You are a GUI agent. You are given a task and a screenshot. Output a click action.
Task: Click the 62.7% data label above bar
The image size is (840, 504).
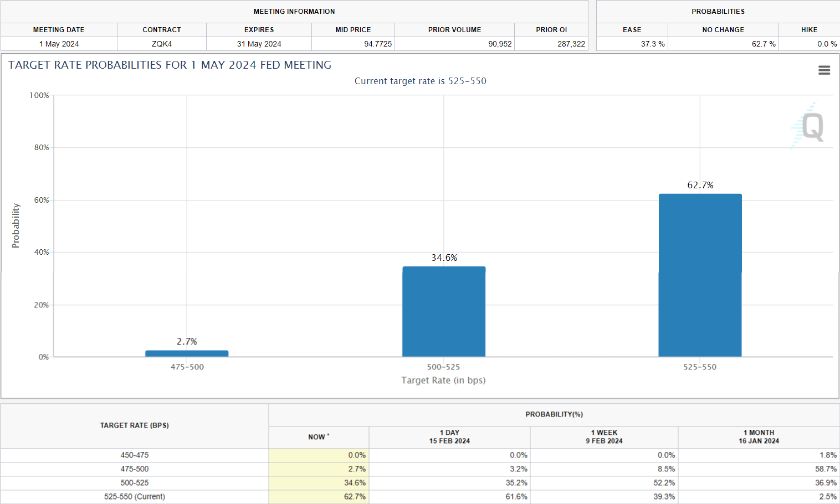pyautogui.click(x=700, y=185)
